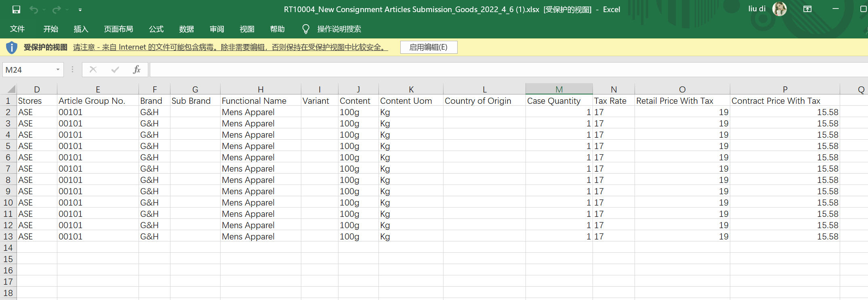
Task: Cancel formula entry with the X icon
Action: pos(93,69)
